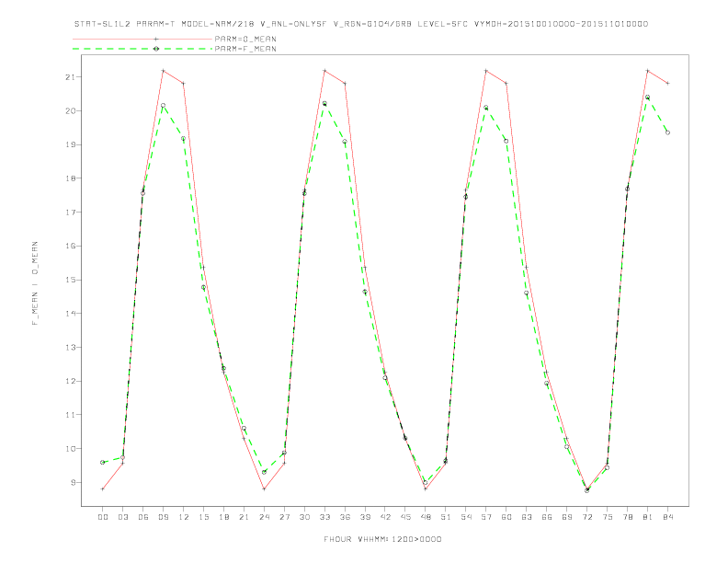Click the x-axis tick label 75
The height and width of the screenshot is (563, 728).
(608, 517)
